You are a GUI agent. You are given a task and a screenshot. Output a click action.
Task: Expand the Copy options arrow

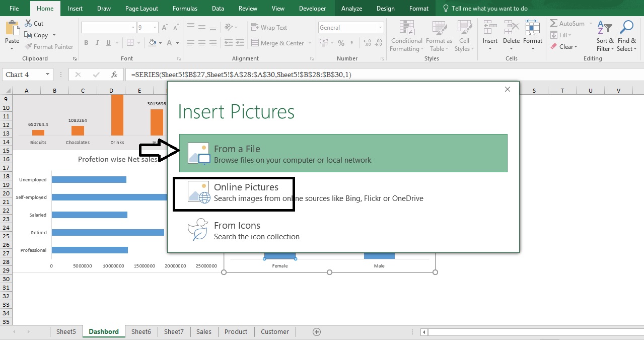point(54,35)
